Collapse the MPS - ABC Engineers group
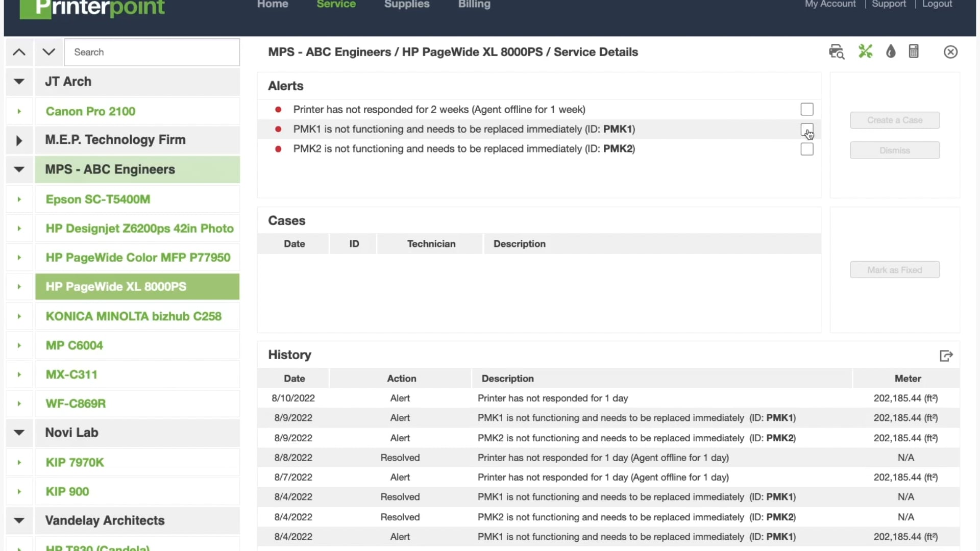Image resolution: width=980 pixels, height=551 pixels. pyautogui.click(x=19, y=169)
